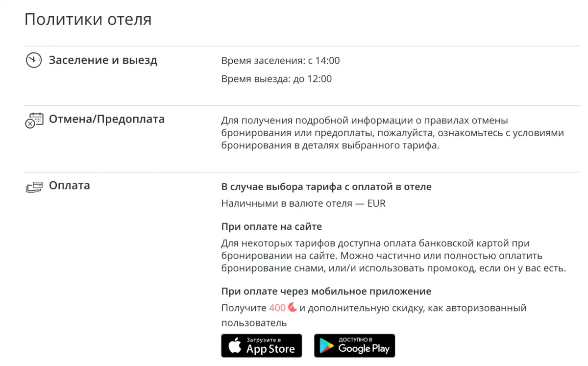Click the Время выезда: до 12:00 line

[x=276, y=78]
